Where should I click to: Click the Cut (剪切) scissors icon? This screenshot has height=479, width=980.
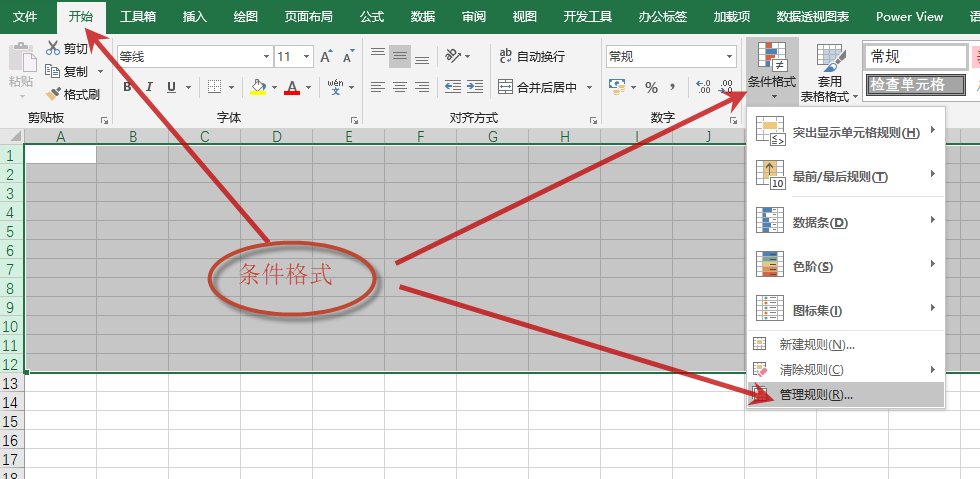point(53,48)
